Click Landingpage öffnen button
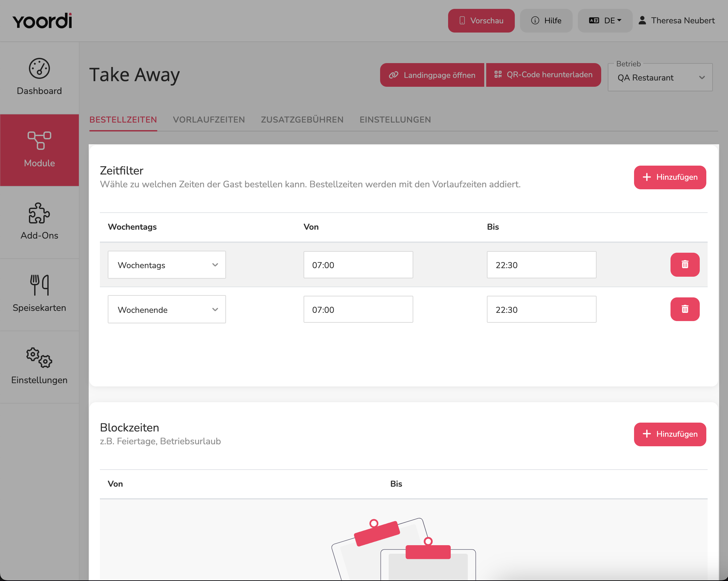 (x=432, y=75)
